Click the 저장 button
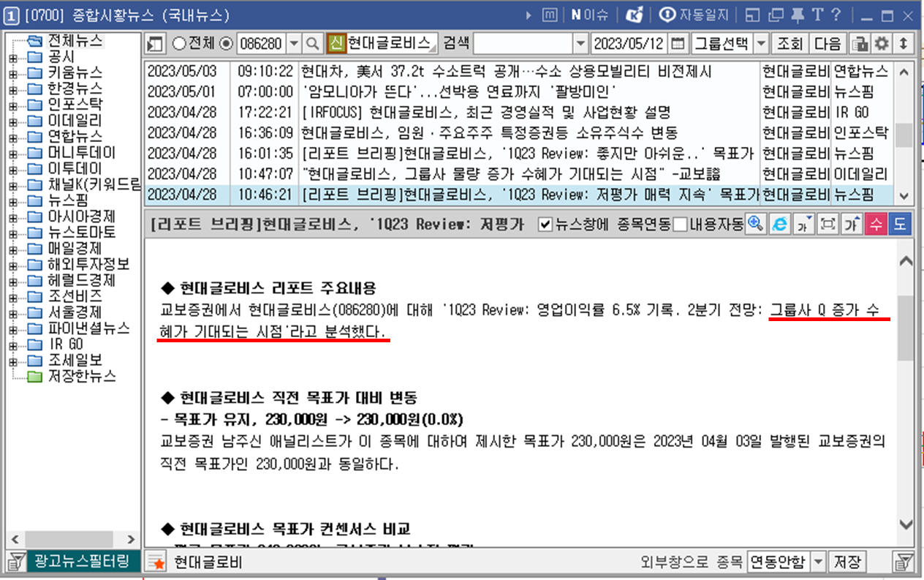 click(848, 562)
